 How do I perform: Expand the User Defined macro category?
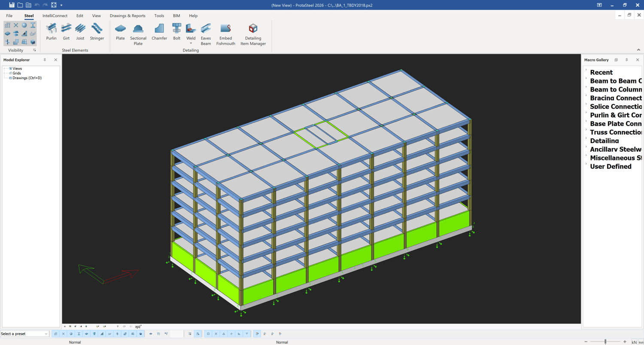pos(586,164)
